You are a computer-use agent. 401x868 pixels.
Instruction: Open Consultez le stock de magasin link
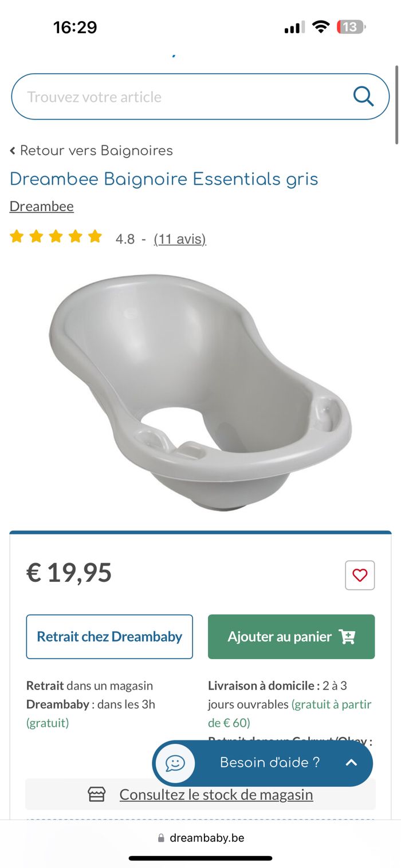coord(216,794)
